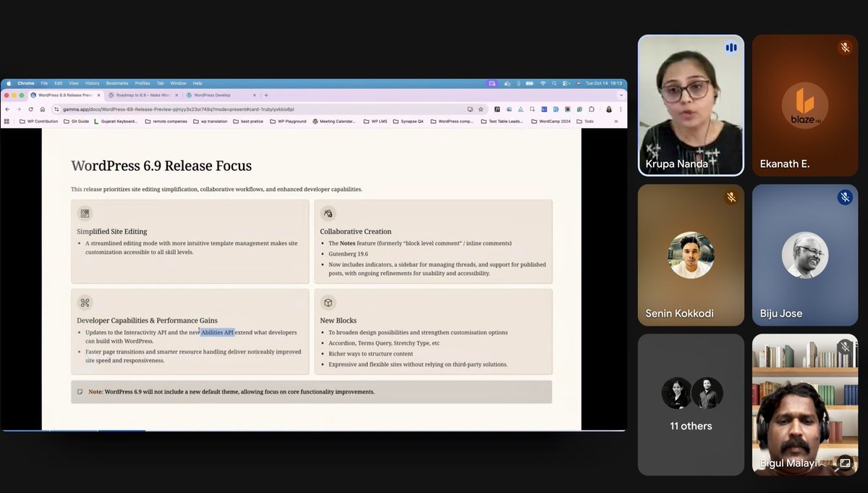Image resolution: width=868 pixels, height=493 pixels.
Task: Click the Chrome profile avatar
Action: tap(609, 109)
